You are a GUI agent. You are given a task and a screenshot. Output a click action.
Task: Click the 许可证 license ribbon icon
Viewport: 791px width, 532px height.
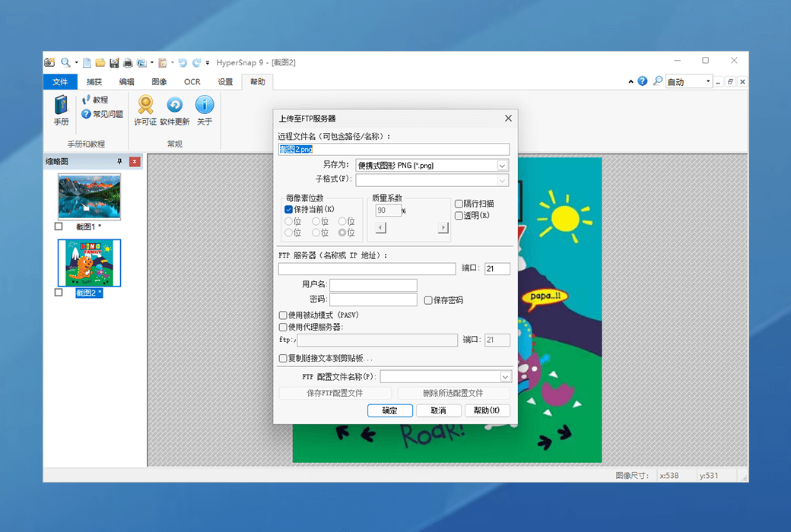tap(145, 106)
